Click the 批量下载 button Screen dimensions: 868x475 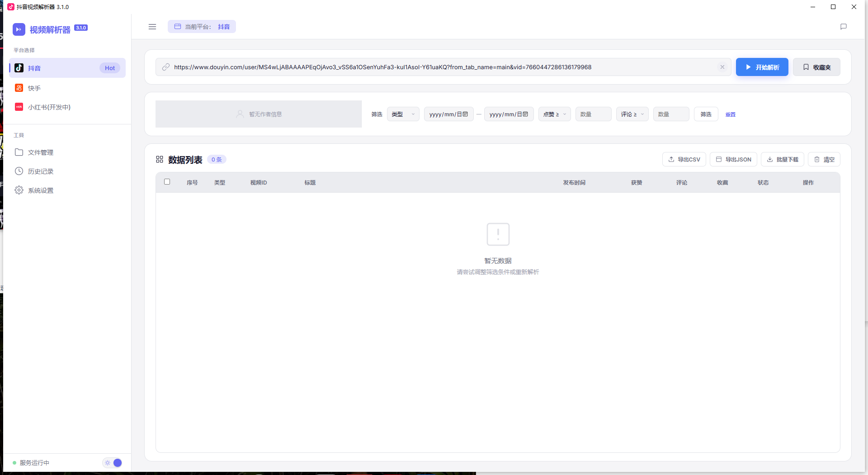(782, 159)
